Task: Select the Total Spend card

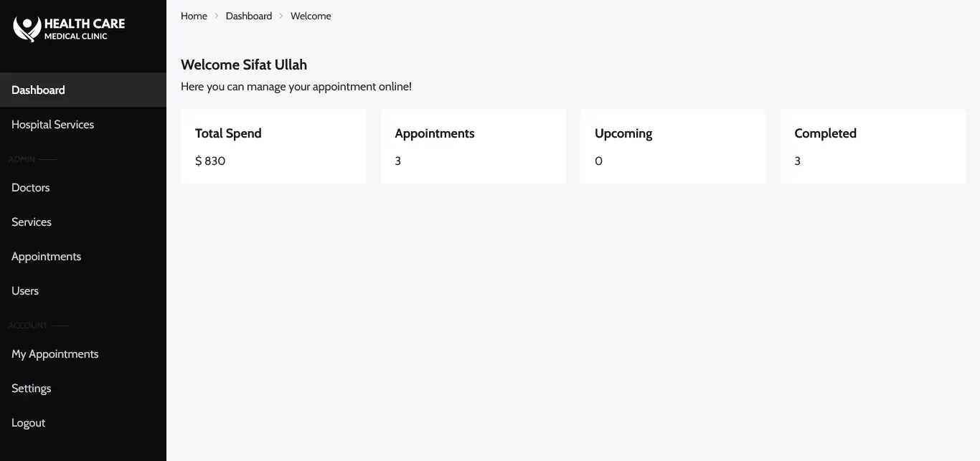Action: 273,146
